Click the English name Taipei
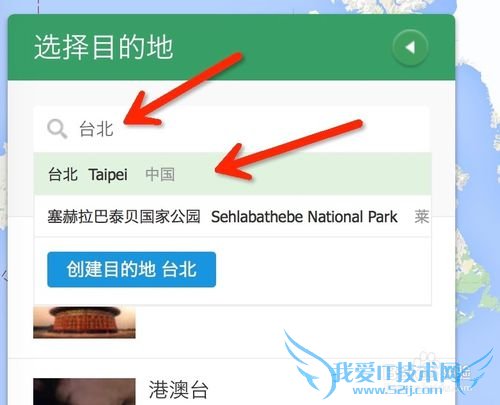The height and width of the screenshot is (405, 500). pyautogui.click(x=108, y=175)
